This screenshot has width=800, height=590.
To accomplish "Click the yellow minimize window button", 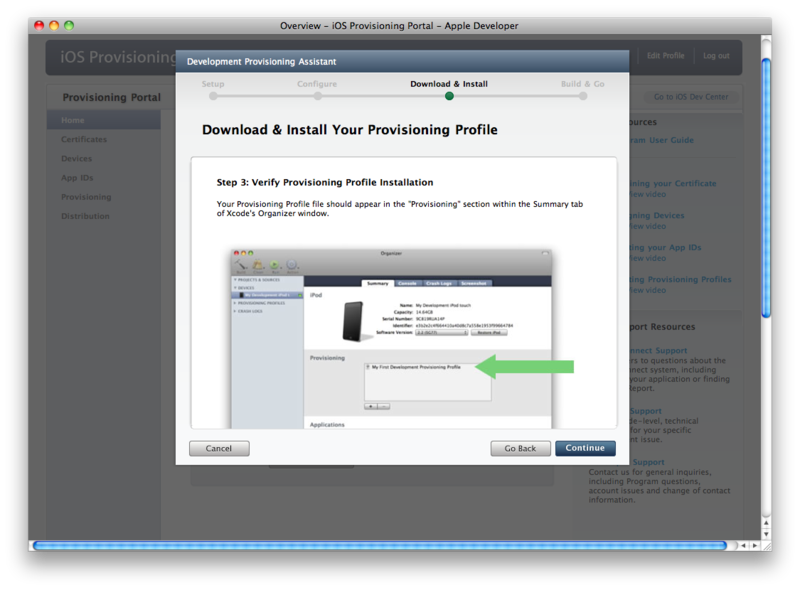I will coord(54,25).
